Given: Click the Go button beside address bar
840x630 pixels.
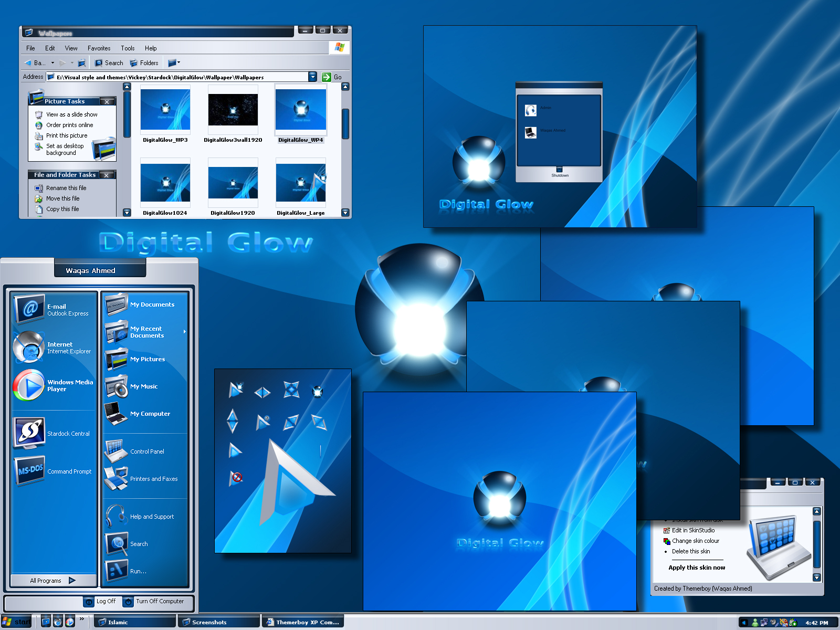Looking at the screenshot, I should tap(332, 77).
